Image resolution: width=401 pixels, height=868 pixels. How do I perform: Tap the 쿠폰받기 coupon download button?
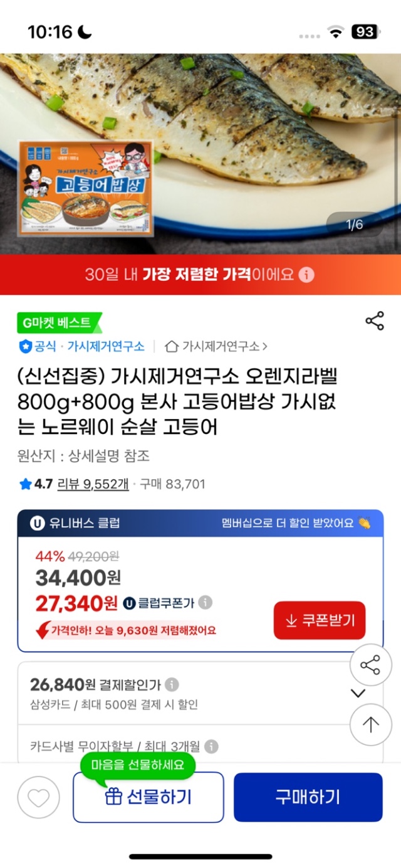320,620
